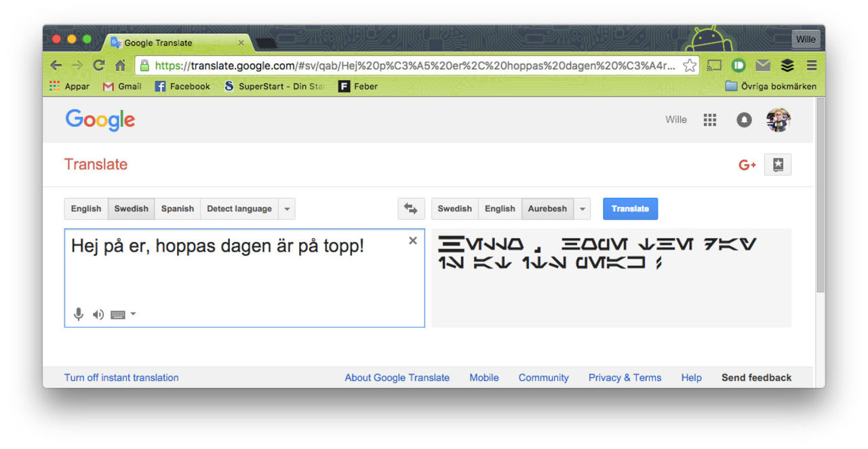Screen dimensions: 868x449
Task: Share translation on Google+
Action: tap(746, 164)
